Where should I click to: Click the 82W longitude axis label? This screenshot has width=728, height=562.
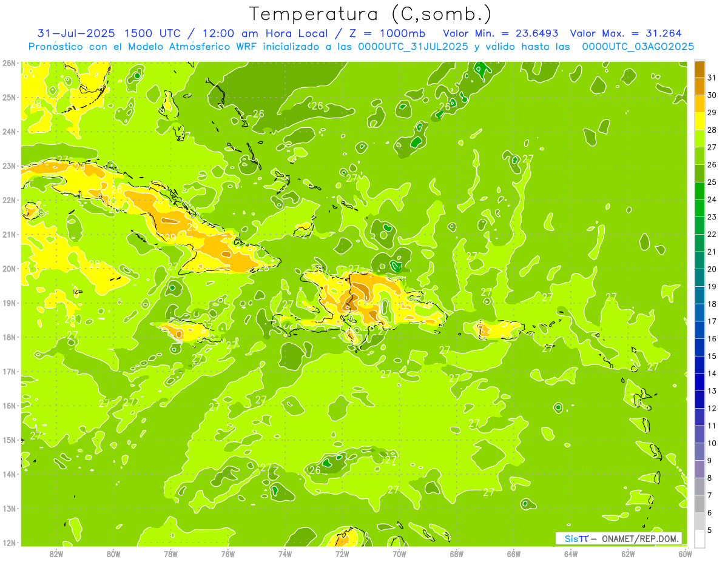(56, 554)
